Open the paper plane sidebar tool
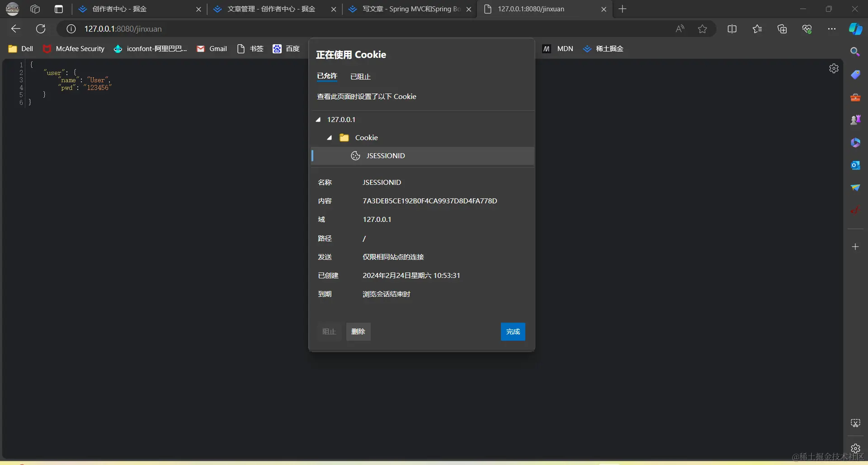868x465 pixels. (x=855, y=188)
